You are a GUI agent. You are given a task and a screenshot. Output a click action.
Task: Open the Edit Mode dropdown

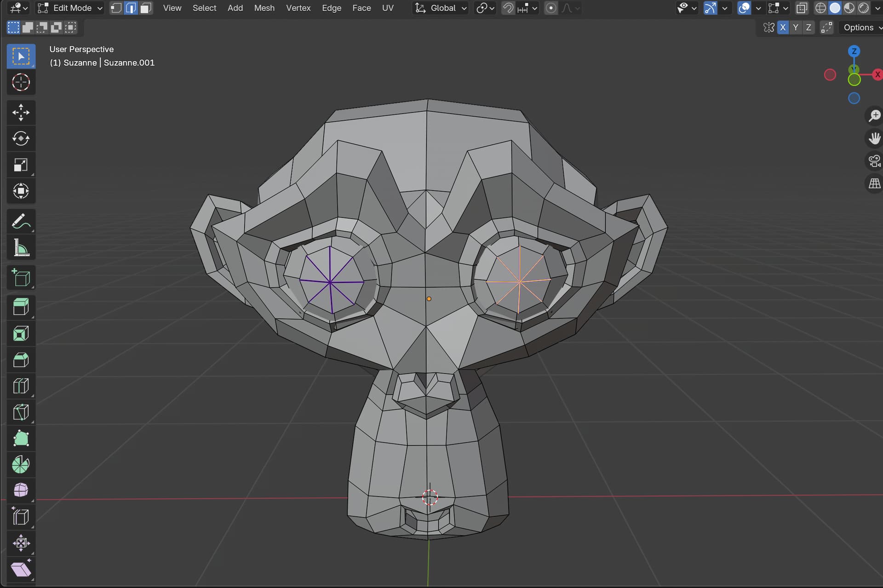pyautogui.click(x=70, y=8)
